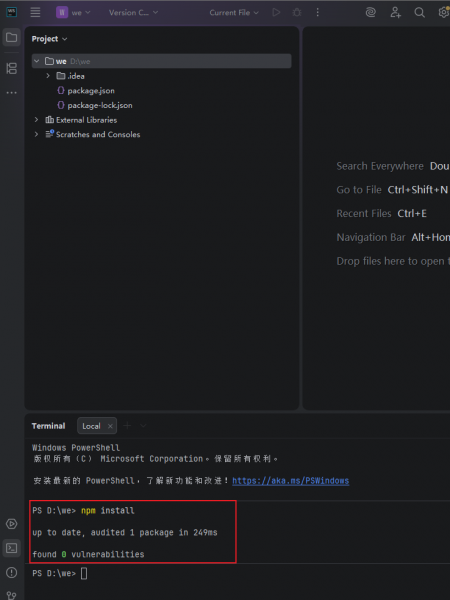
Task: Show more tool windows ellipsis
Action: click(11, 93)
